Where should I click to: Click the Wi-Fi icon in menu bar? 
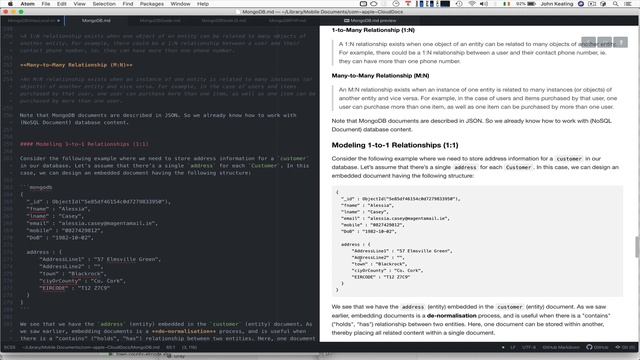tap(472, 4)
